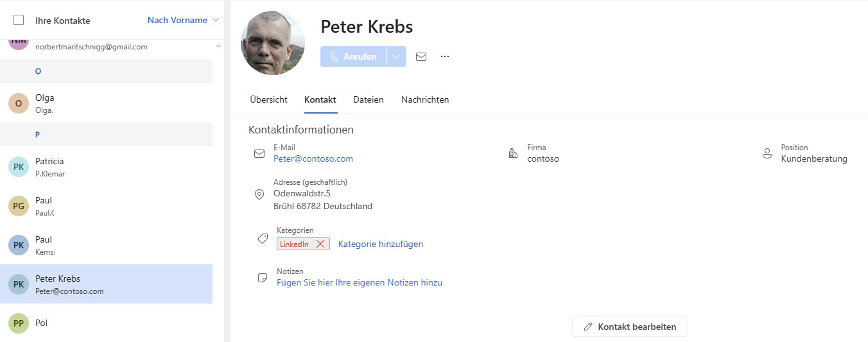The image size is (868, 342).
Task: Open the Nach Vorname sort dropdown
Action: tap(183, 21)
